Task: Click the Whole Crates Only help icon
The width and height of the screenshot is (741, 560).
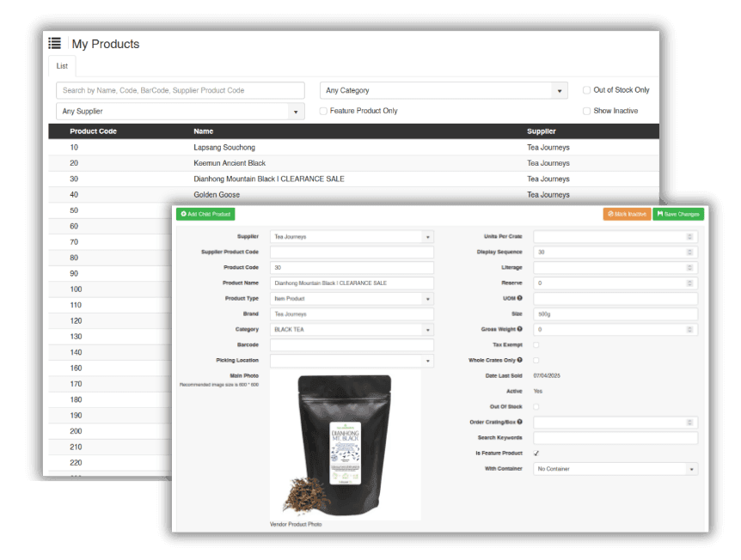Action: point(520,360)
